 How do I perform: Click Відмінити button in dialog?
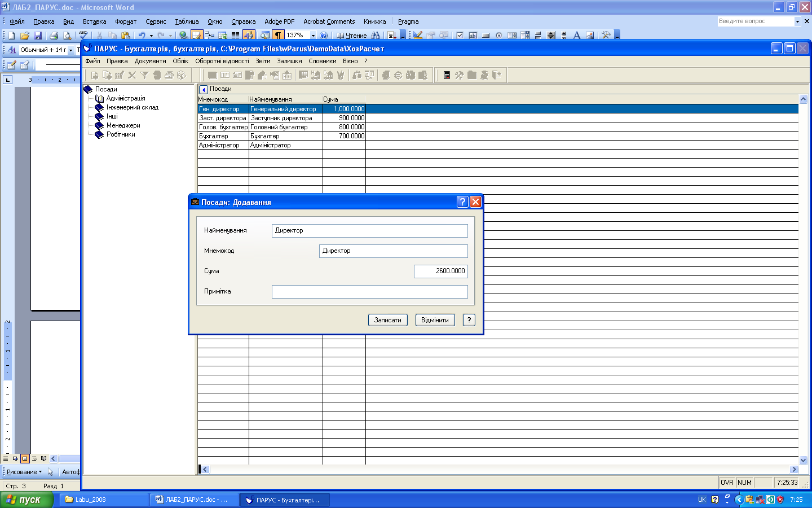tap(435, 320)
